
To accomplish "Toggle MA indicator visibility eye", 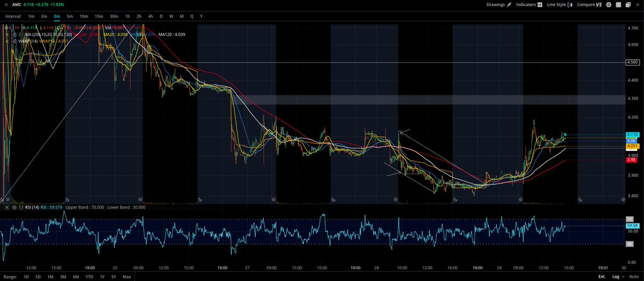I will tap(14, 34).
